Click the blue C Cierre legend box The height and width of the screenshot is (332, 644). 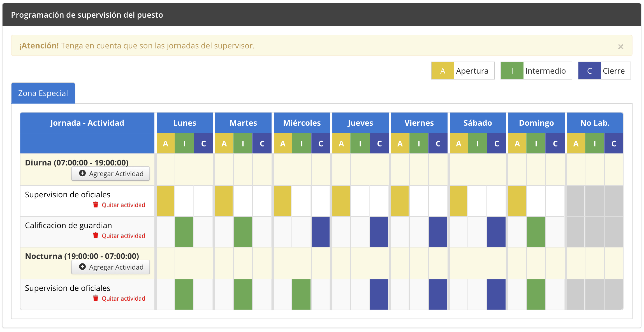coord(589,71)
